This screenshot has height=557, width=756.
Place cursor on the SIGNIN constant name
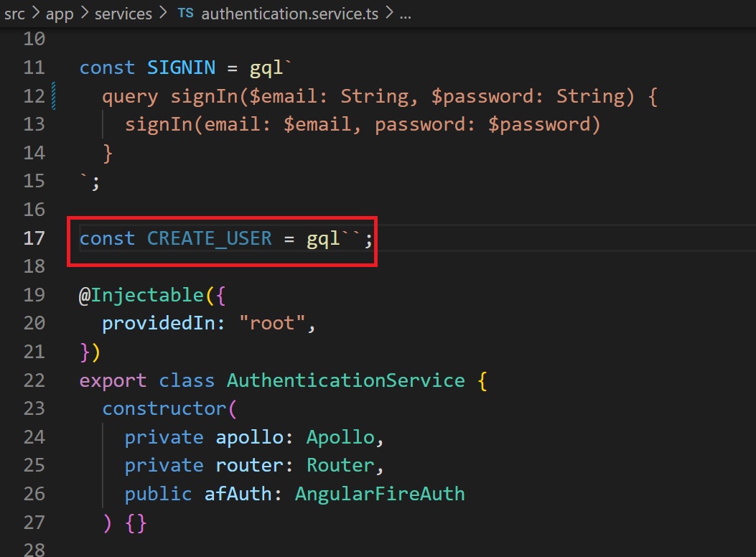pos(181,67)
